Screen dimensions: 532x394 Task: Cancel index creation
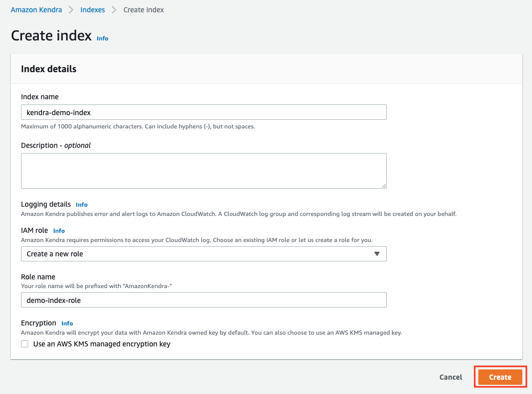(x=451, y=377)
